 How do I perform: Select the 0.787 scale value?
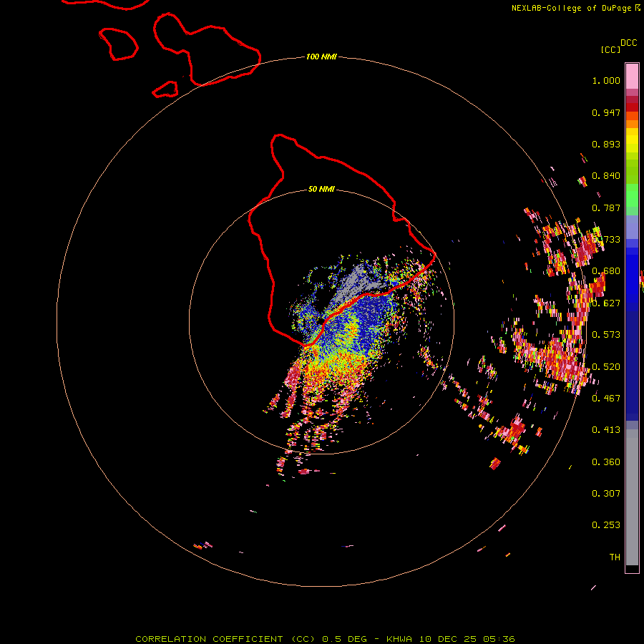tap(606, 208)
